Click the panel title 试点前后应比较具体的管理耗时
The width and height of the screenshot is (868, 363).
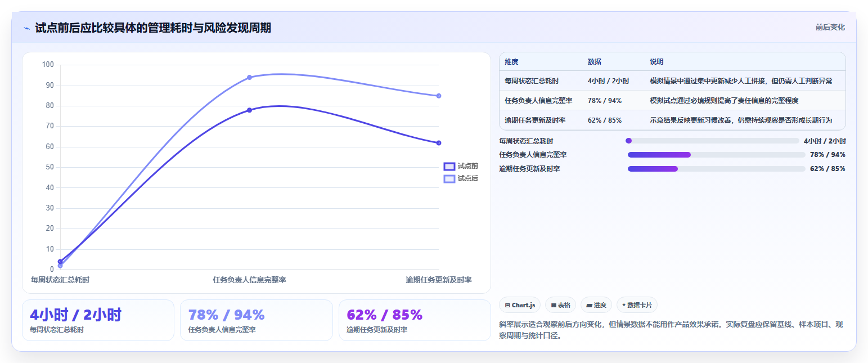pos(153,28)
